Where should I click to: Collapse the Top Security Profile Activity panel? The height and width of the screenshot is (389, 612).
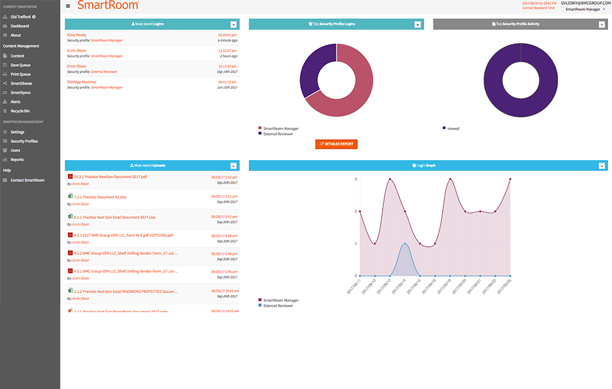pos(601,25)
